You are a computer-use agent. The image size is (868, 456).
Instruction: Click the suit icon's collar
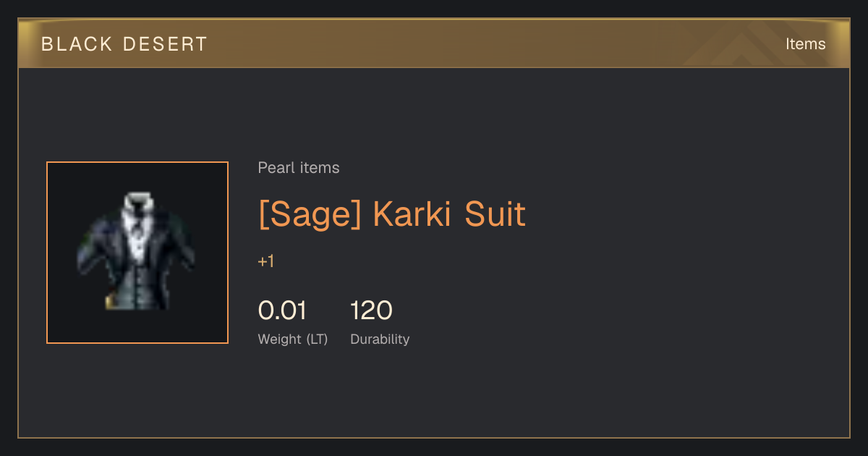click(137, 200)
